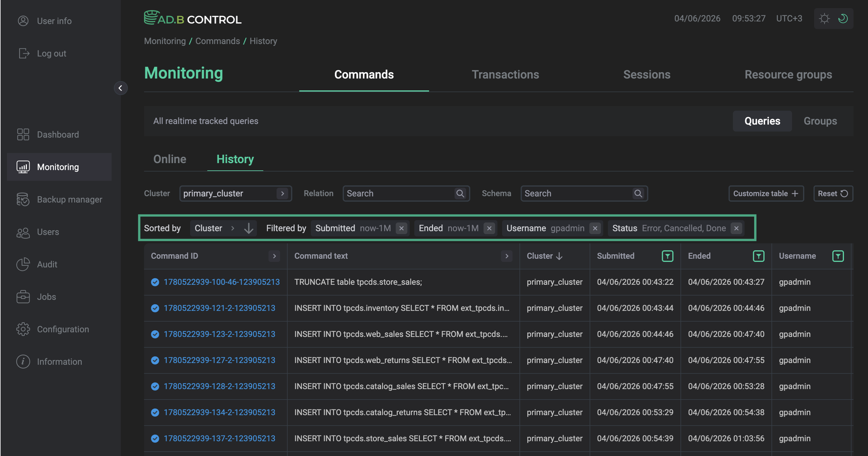Switch to dark theme moon icon
868x456 pixels.
843,19
